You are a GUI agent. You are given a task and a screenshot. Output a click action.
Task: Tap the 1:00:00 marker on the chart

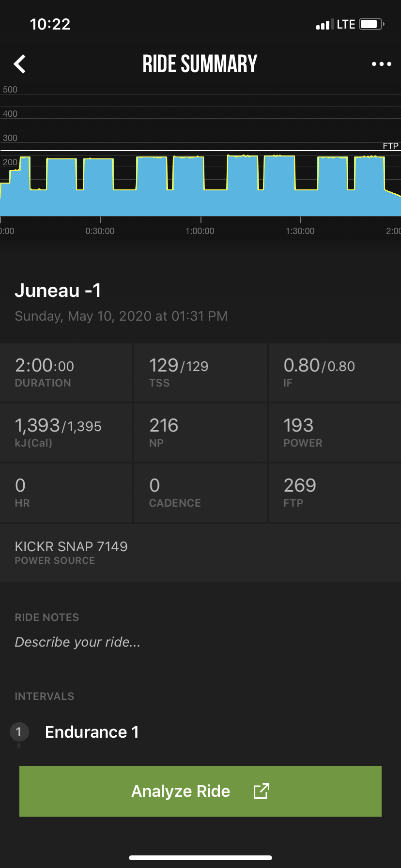tap(200, 231)
